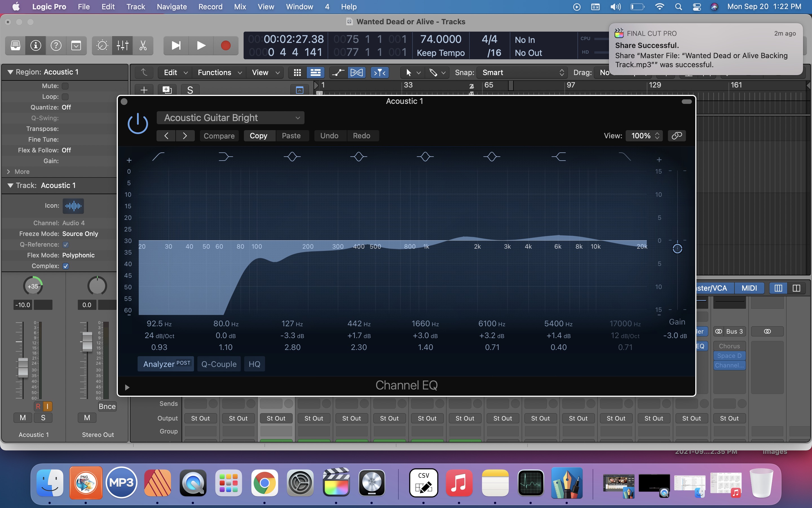Open the Mixer sliders icon
This screenshot has height=508, width=812.
pos(122,45)
